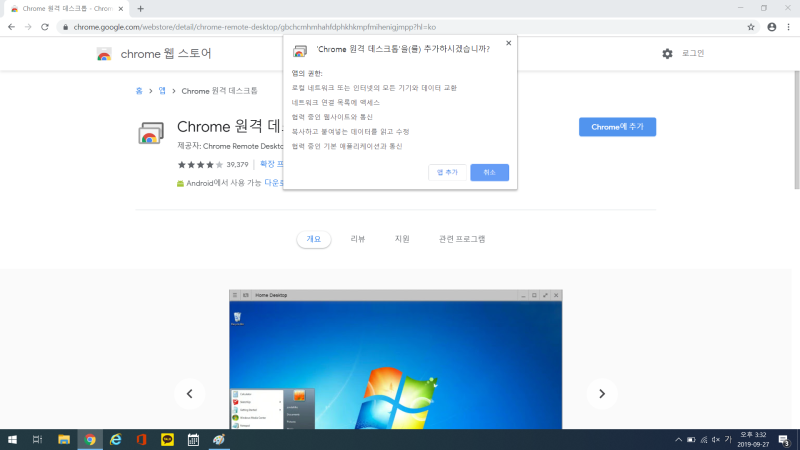Open the Chrome profile account icon
Screen dimensions: 800x450
click(x=771, y=27)
